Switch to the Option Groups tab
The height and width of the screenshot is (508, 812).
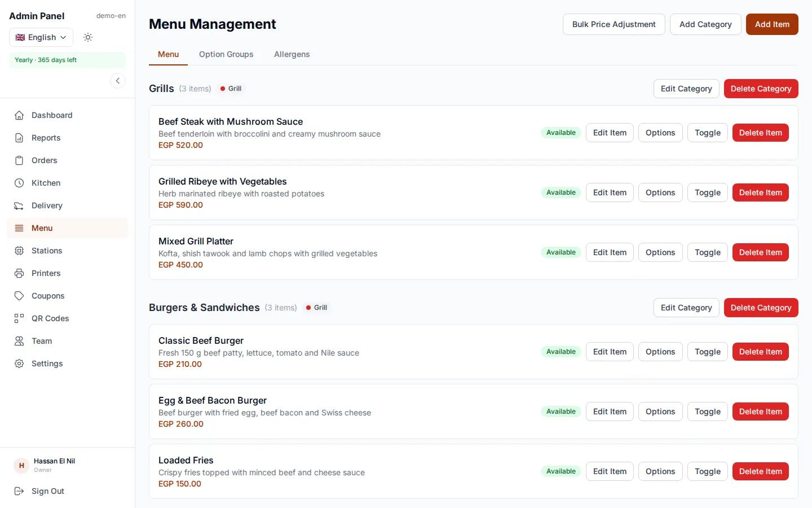[226, 54]
